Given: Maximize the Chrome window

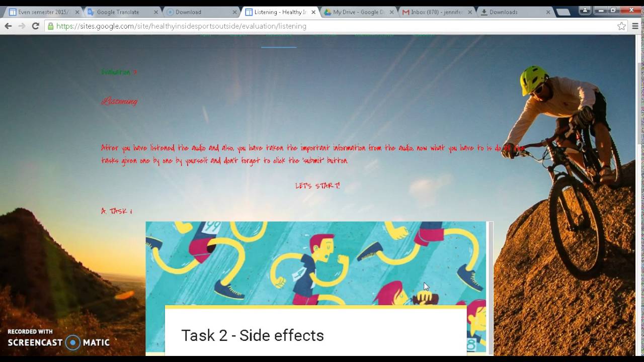Looking at the screenshot, I should pos(613,10).
